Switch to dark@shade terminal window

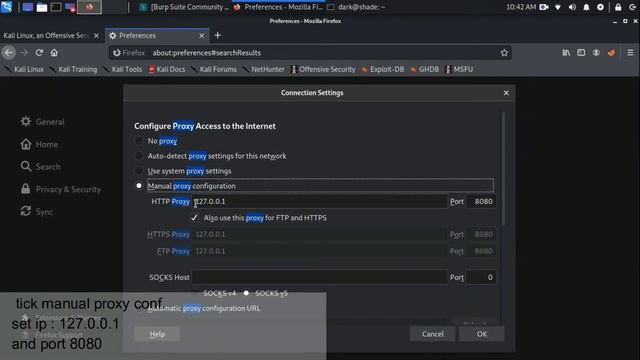pyautogui.click(x=356, y=7)
